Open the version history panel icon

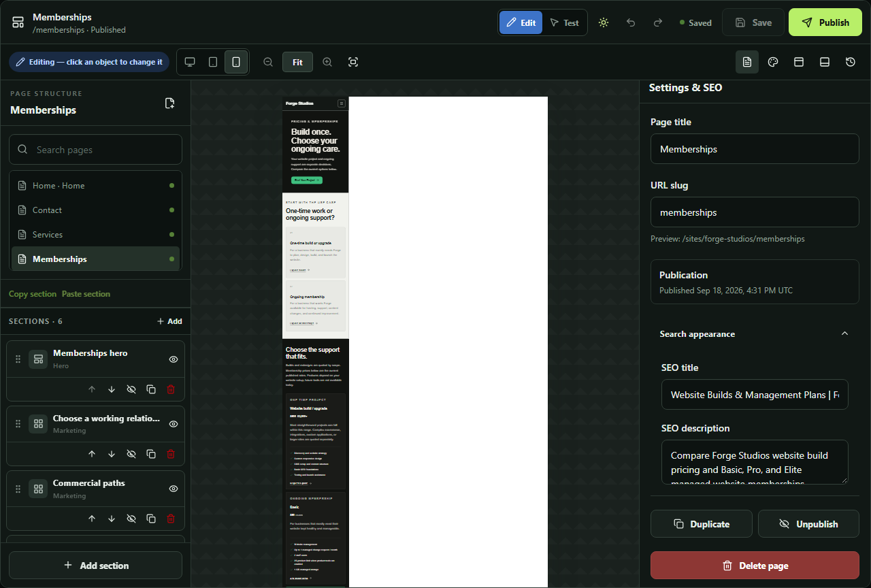851,62
